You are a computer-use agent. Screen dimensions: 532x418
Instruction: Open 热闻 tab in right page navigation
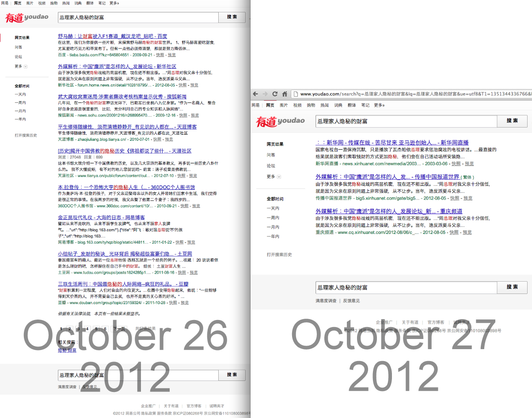click(x=324, y=105)
